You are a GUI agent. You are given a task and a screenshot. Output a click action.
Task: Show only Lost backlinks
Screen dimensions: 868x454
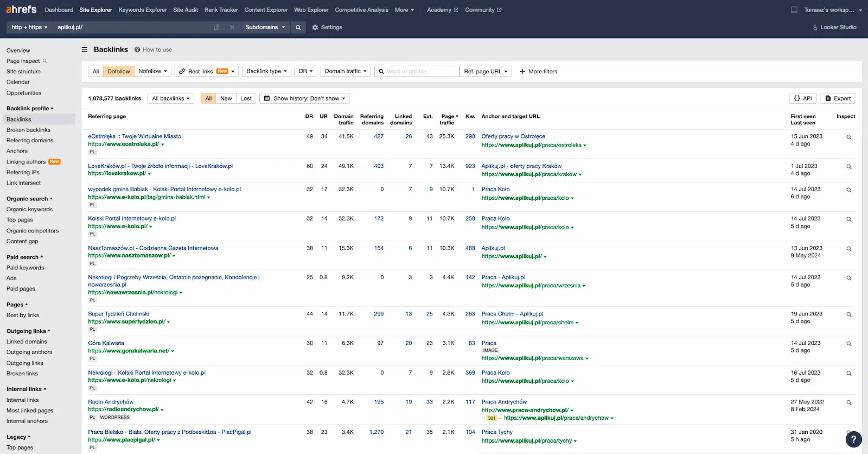(x=246, y=98)
